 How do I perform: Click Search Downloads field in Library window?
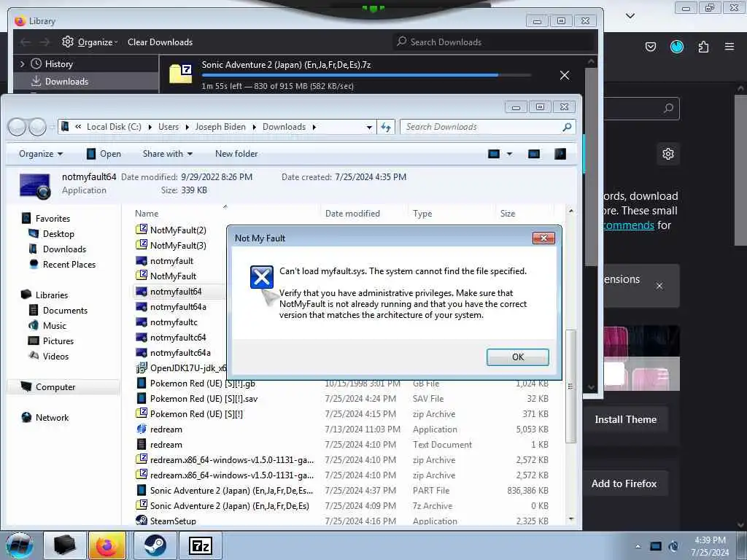click(x=493, y=42)
